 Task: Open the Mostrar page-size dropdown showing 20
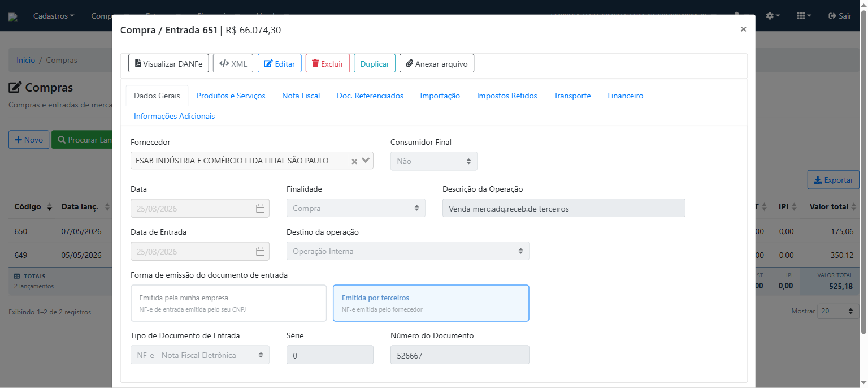coord(838,311)
